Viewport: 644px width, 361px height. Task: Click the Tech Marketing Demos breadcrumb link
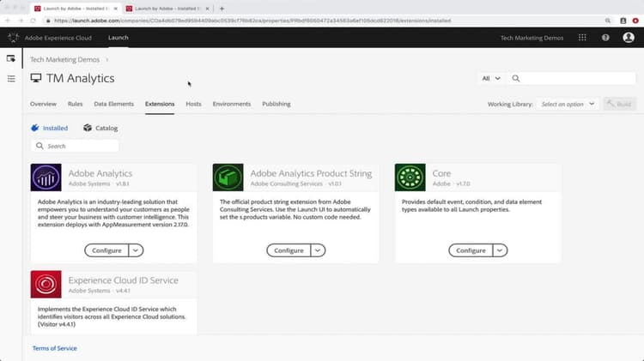pos(65,59)
